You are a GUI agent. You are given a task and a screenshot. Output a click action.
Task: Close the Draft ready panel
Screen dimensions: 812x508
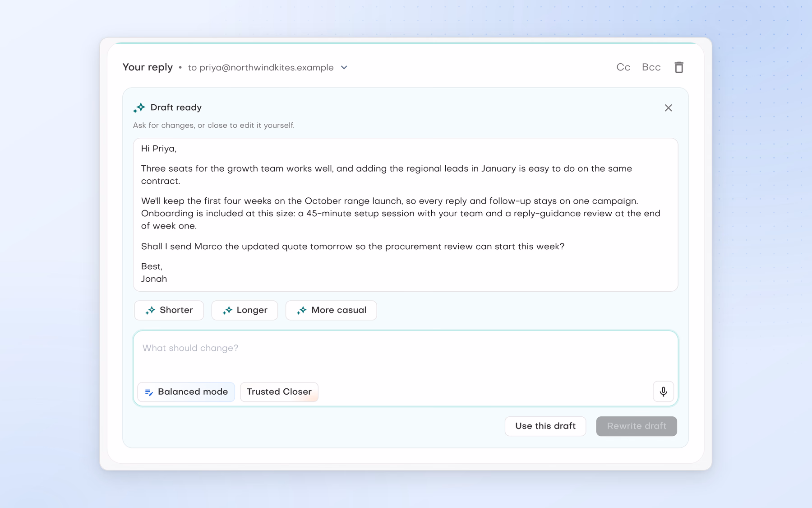point(668,108)
